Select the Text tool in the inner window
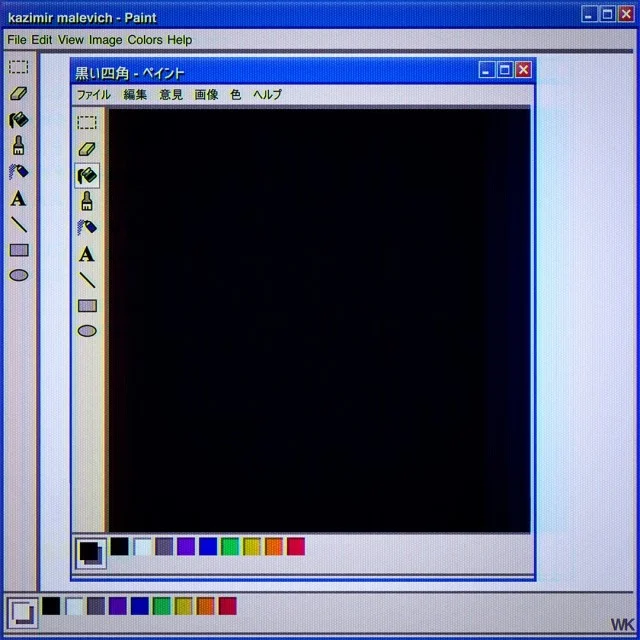Screen dimensions: 640x640 (87, 254)
